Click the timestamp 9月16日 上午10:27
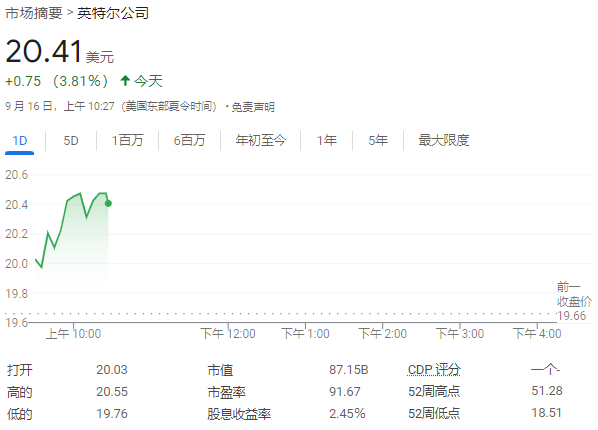Viewport: 598px width, 430px height. (60, 106)
